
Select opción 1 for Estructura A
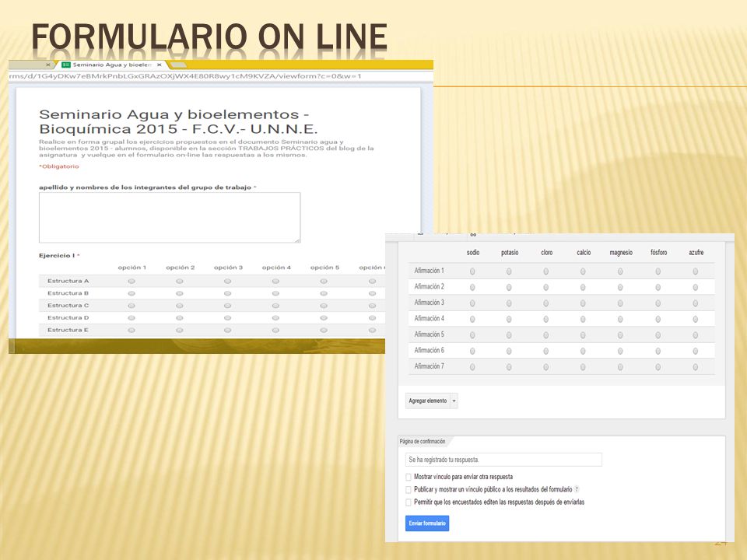132,281
